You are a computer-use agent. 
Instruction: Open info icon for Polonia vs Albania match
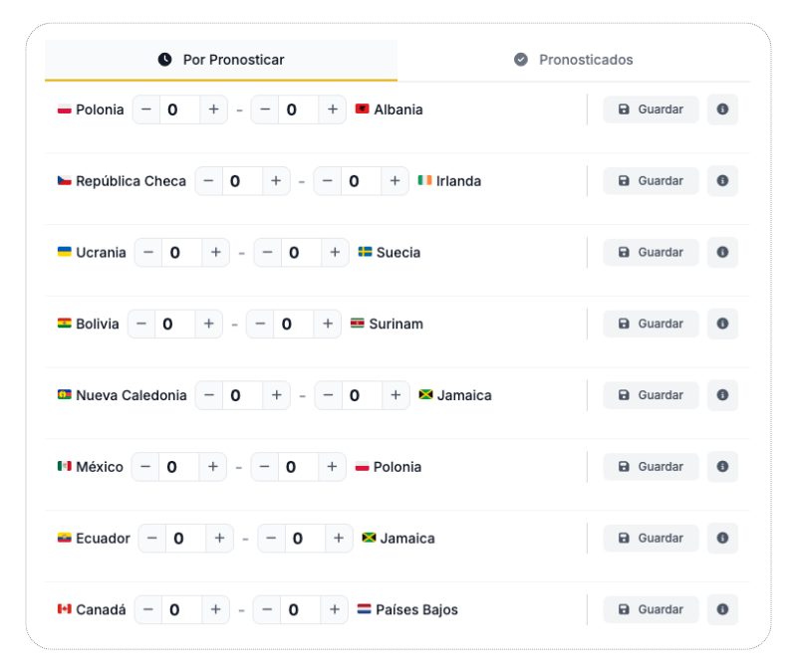(x=722, y=110)
